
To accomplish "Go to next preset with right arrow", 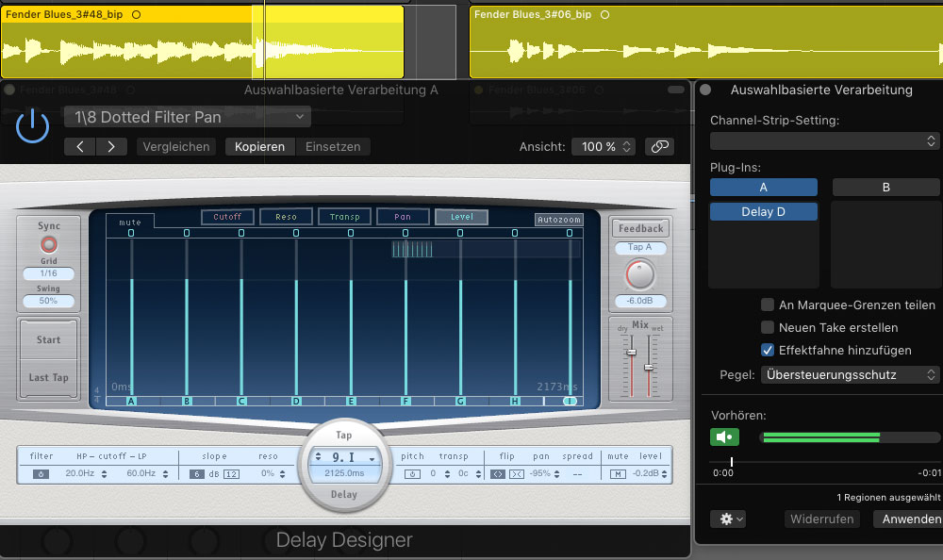I will click(x=111, y=147).
